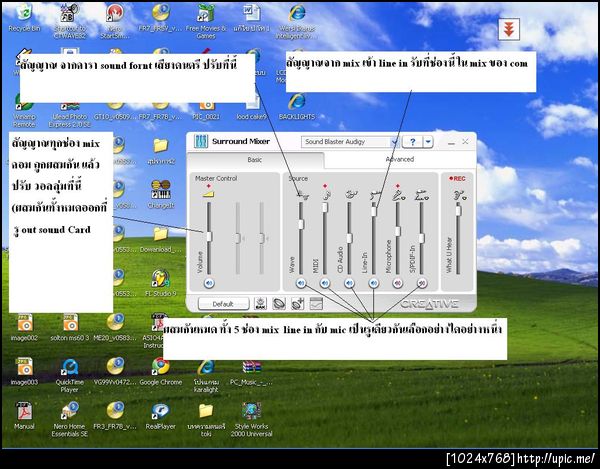Click the speaker-with-plus icon in mixer footer
600x469 pixels.
coord(298,304)
